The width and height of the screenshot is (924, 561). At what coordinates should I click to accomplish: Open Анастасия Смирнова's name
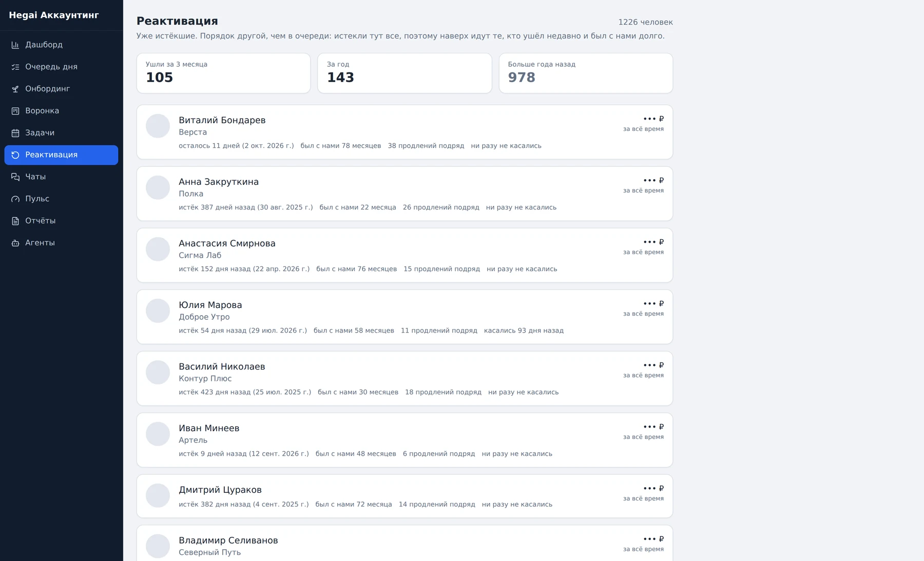(x=227, y=243)
